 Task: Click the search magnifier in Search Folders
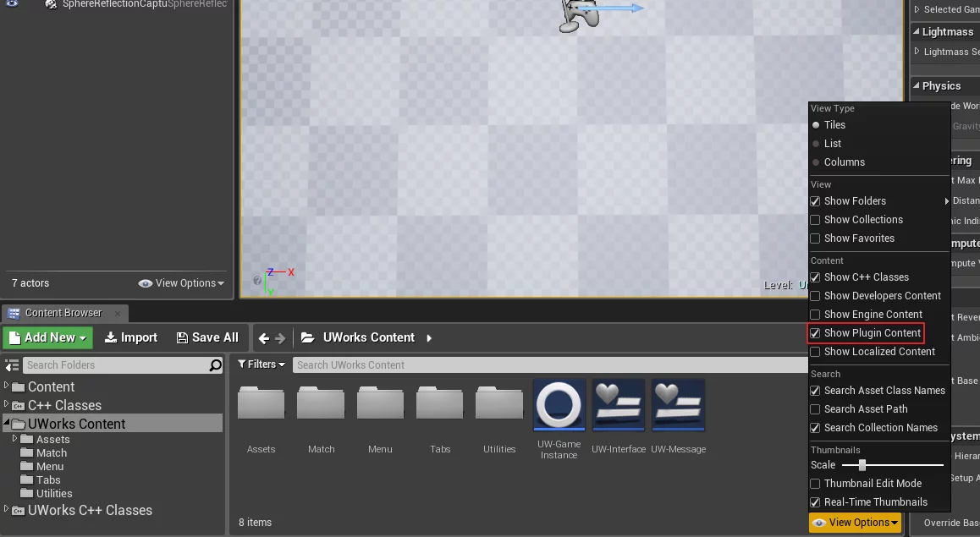[216, 365]
